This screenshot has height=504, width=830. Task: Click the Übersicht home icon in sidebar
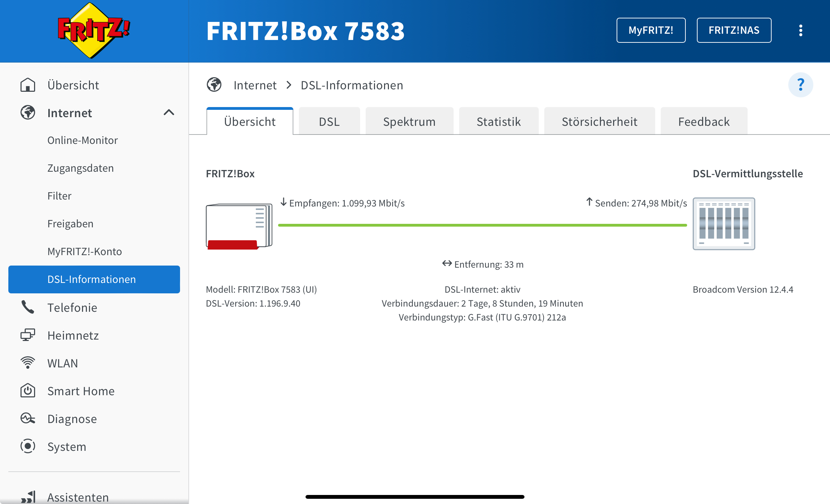tap(28, 85)
